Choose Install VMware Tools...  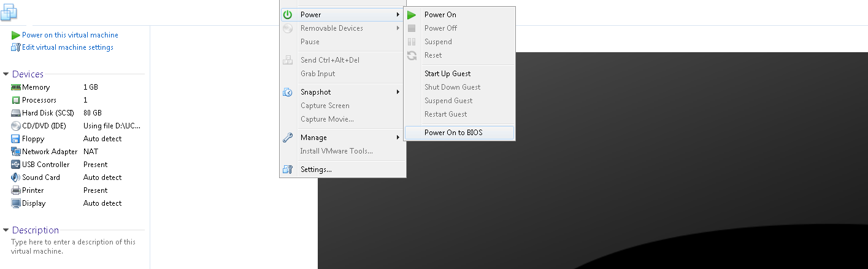[342, 151]
